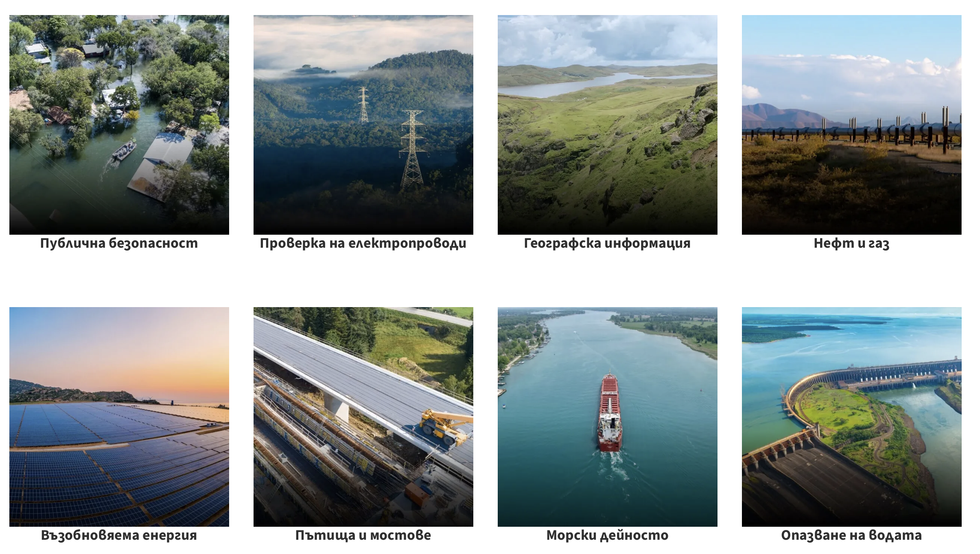Open the flooded neighborhood aerial photo
This screenshot has height=554, width=980.
pyautogui.click(x=119, y=124)
